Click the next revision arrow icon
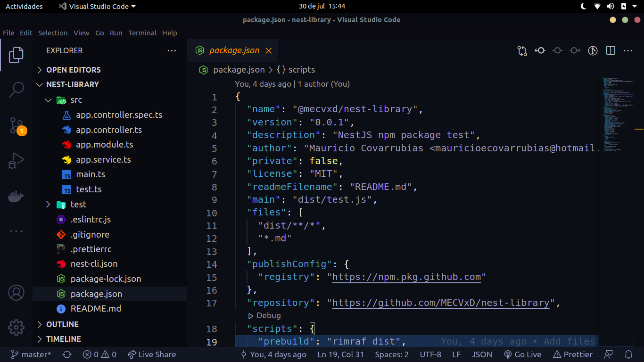The image size is (644, 362). coord(575,50)
